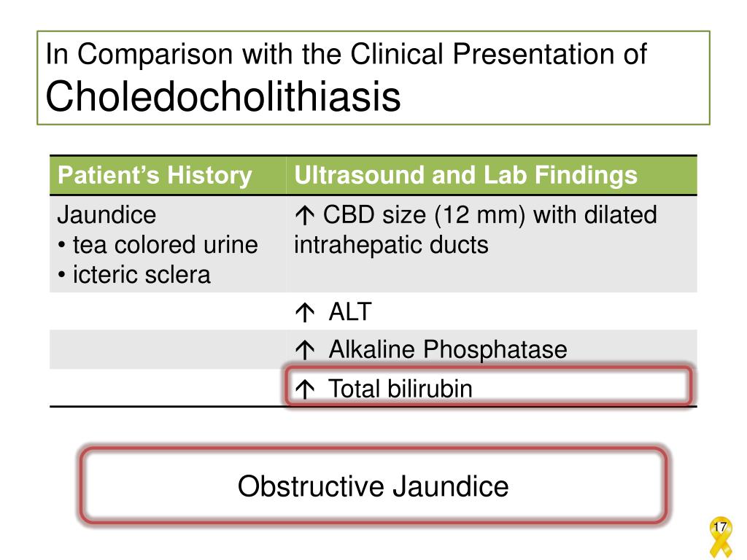Click the In Comparison title line

click(347, 54)
